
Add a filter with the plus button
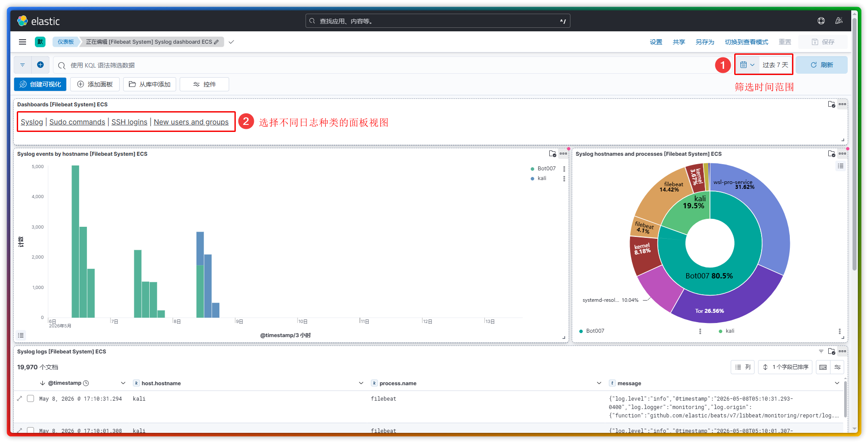coord(40,65)
